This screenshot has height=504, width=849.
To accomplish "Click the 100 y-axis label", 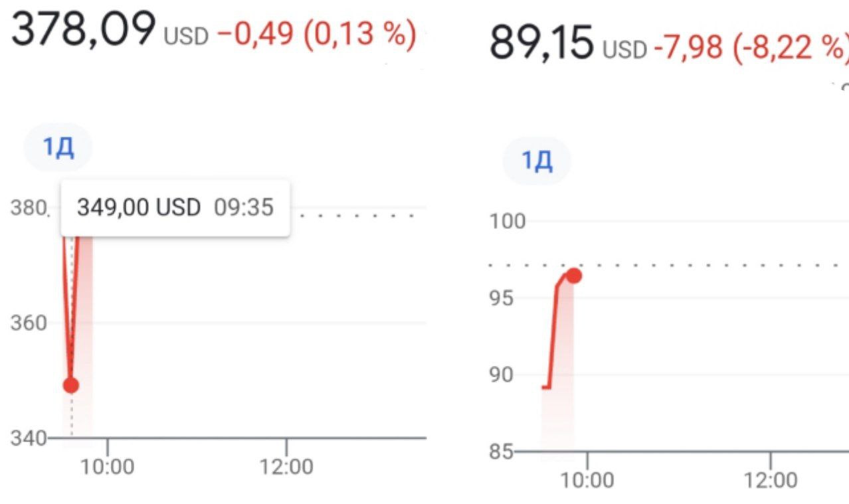I will (507, 221).
